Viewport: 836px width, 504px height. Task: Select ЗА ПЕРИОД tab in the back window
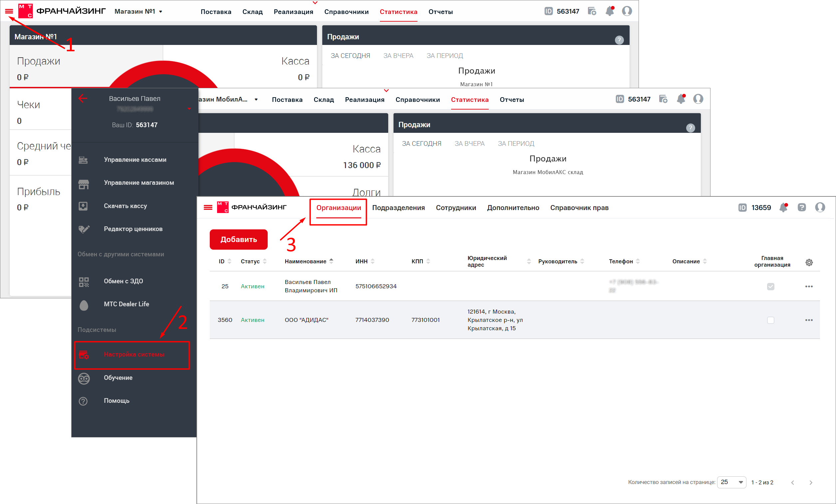pyautogui.click(x=444, y=56)
